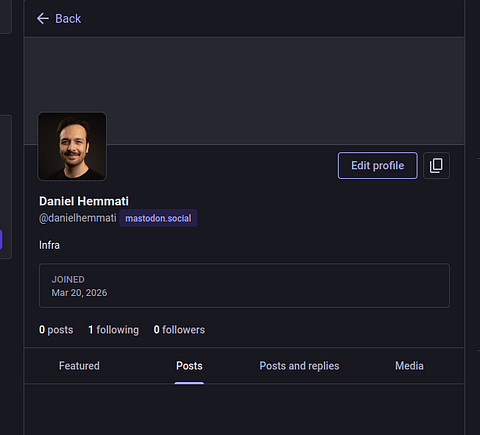Click the Mar 20, 2026 join date
Image resolution: width=480 pixels, height=435 pixels.
coord(79,293)
